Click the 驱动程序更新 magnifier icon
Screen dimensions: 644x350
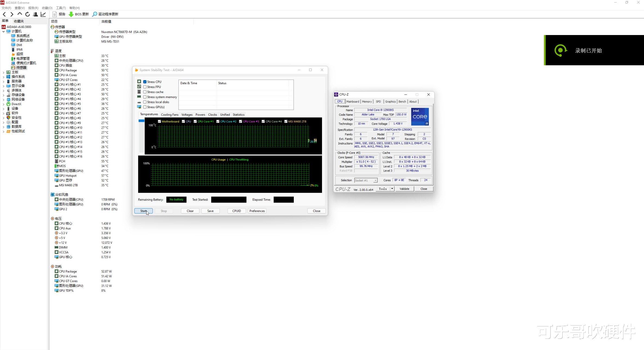click(95, 14)
